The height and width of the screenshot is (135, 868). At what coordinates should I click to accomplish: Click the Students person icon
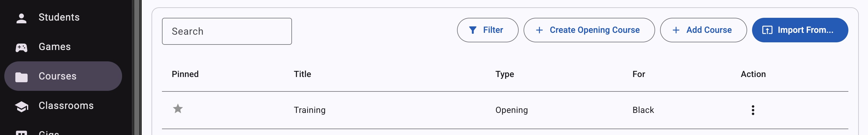pyautogui.click(x=21, y=18)
